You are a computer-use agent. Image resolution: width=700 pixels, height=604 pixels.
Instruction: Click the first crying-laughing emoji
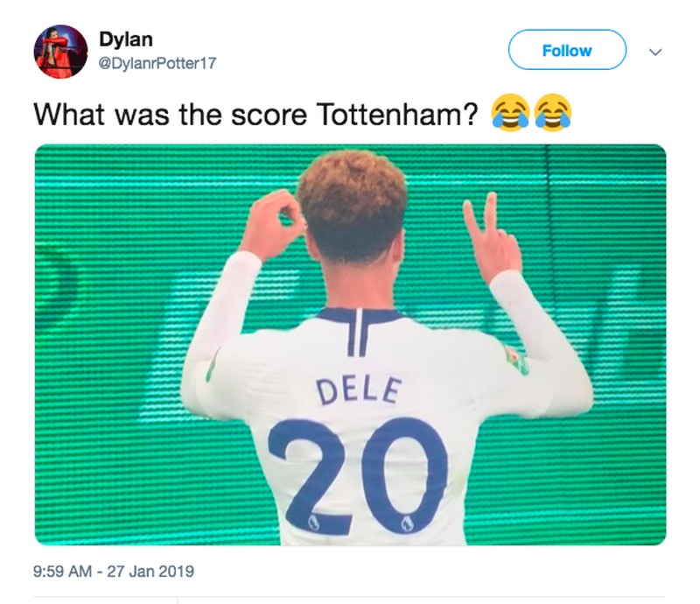(x=510, y=113)
